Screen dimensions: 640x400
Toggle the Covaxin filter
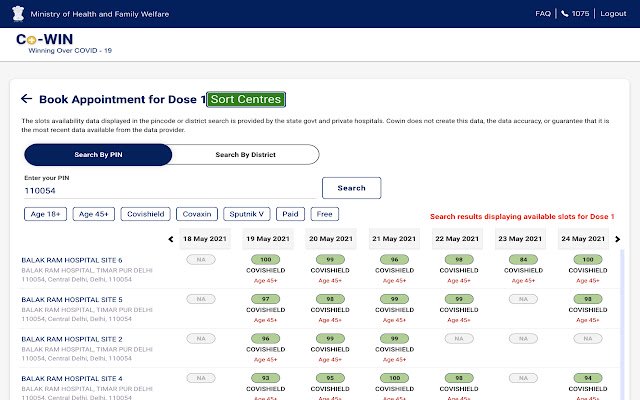pos(197,214)
